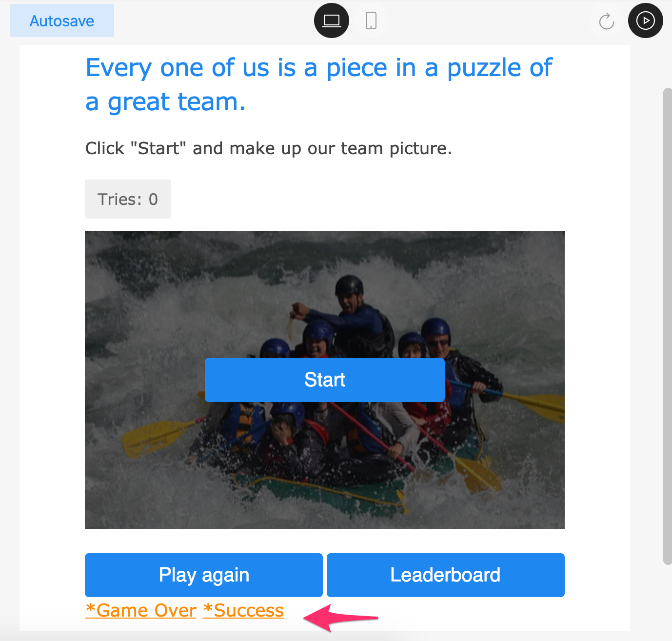Click the vertical scrollbar thumb
The height and width of the screenshot is (641, 672).
pyautogui.click(x=667, y=326)
